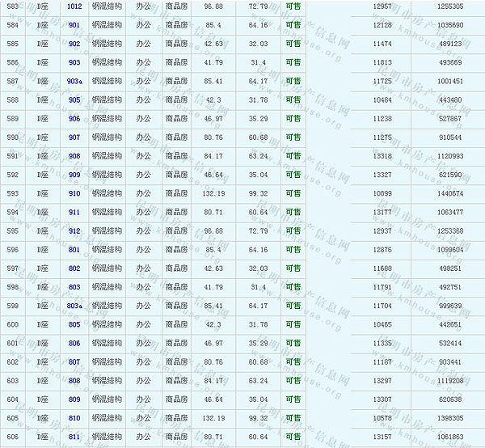The height and width of the screenshot is (448, 485).
Task: Open room 912 link in row 595
Action: (x=74, y=231)
